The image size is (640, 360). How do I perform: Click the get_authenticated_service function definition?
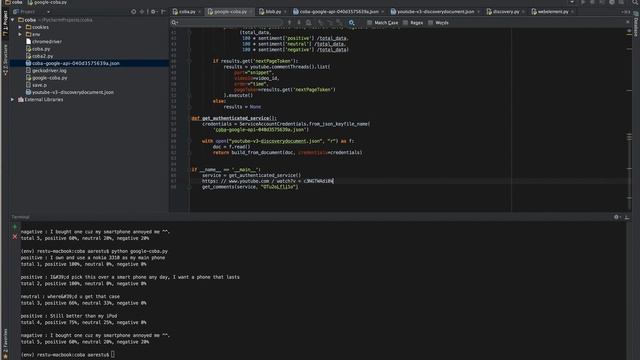[x=234, y=118]
